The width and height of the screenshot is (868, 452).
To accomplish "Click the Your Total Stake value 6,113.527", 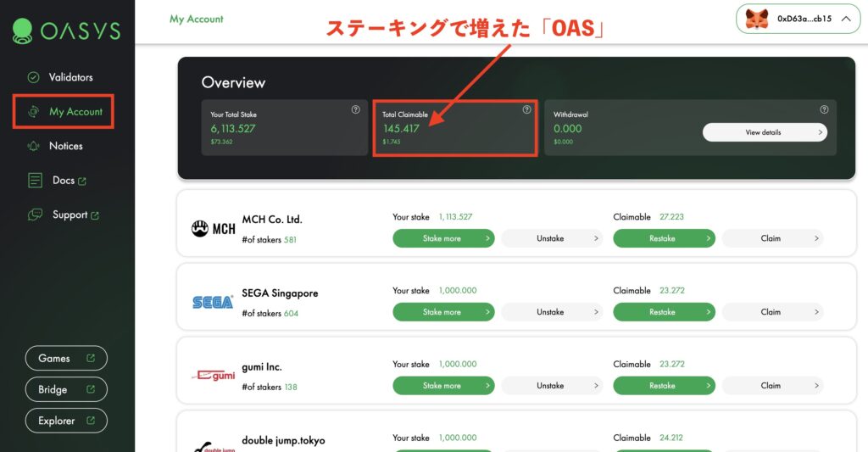I will (232, 129).
